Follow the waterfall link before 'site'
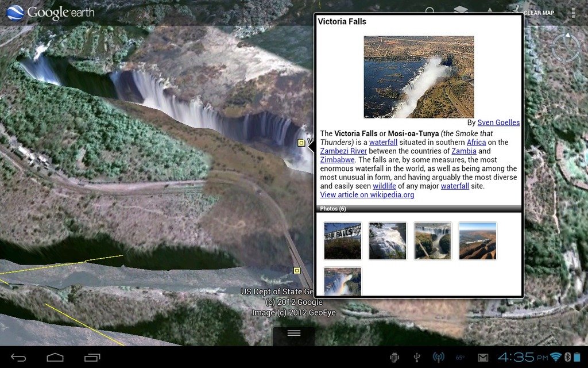Screen dimensions: 588x368 pos(455,186)
